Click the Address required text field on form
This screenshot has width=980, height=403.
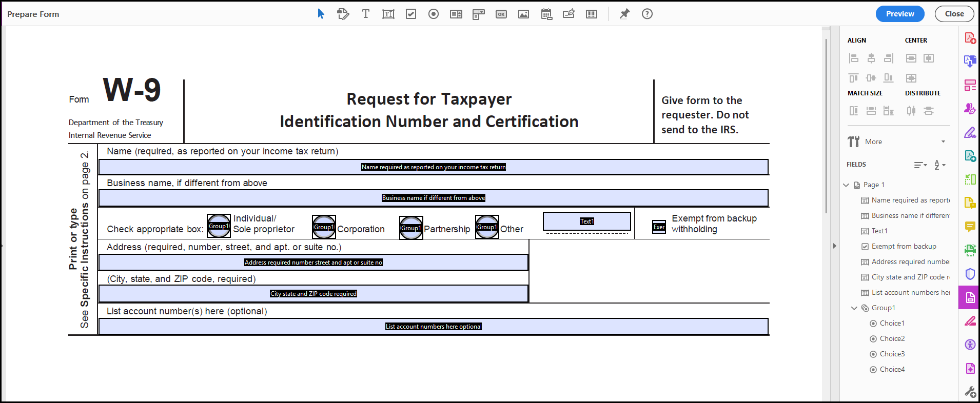pyautogui.click(x=313, y=263)
